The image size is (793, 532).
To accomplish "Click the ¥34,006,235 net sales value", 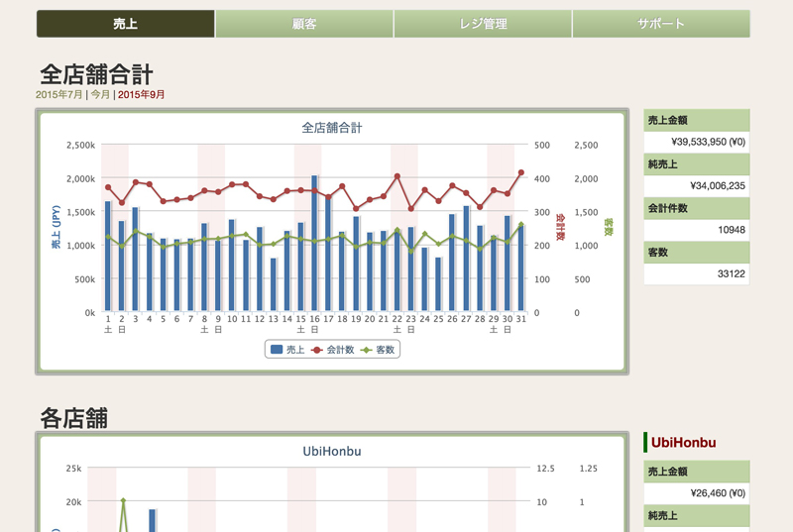I will click(x=718, y=186).
